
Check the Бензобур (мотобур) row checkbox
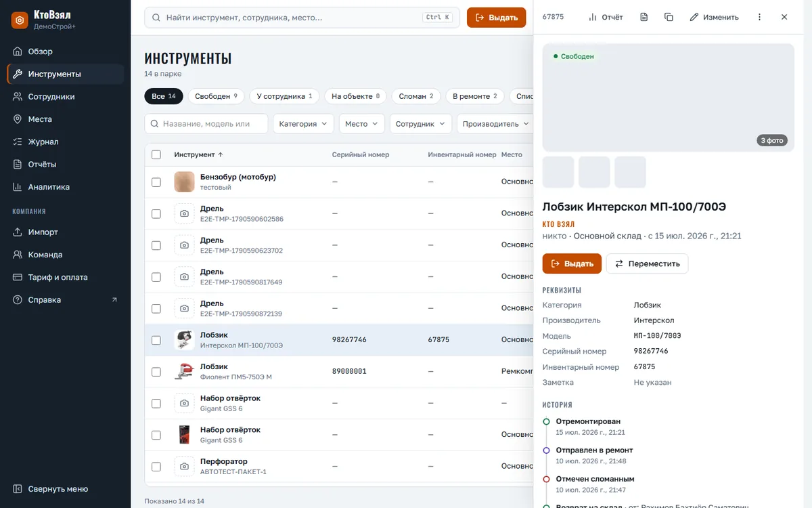156,182
